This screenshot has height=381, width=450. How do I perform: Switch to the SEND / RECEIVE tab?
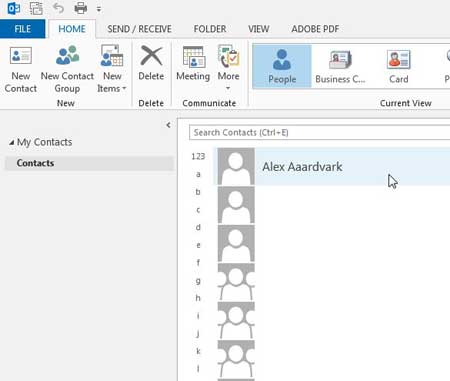pos(139,29)
